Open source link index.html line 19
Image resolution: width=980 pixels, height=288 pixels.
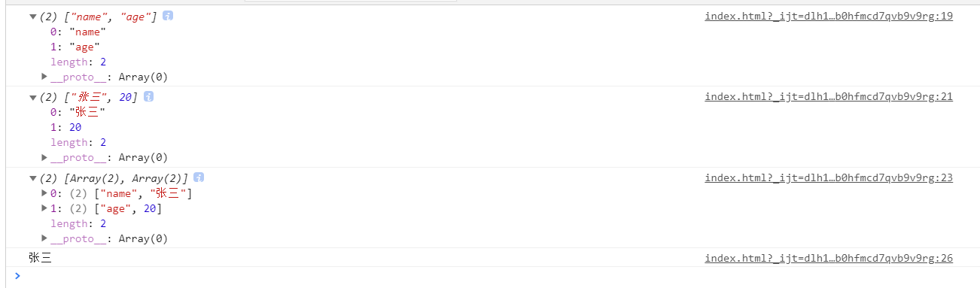tap(829, 16)
